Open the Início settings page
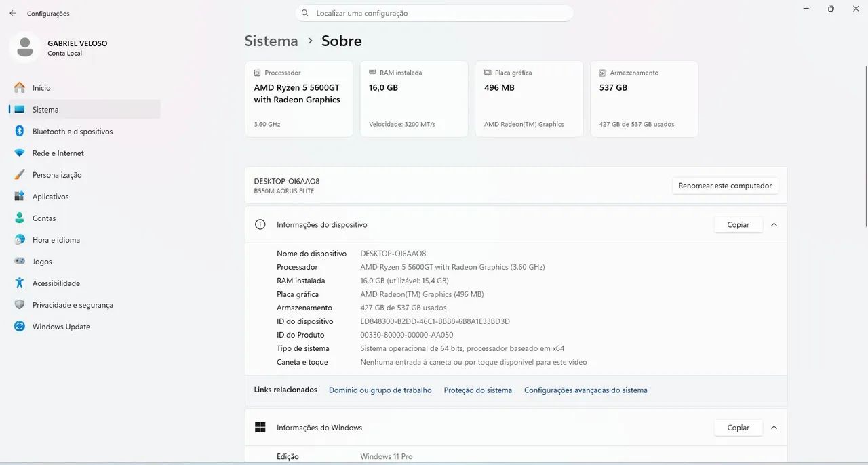This screenshot has width=868, height=465. [84, 87]
